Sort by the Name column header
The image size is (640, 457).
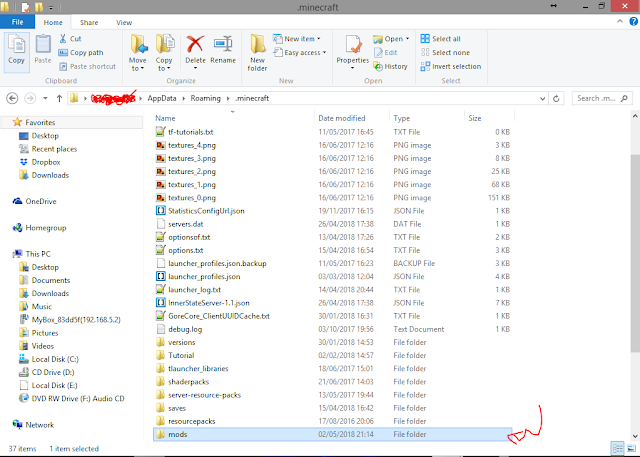coord(165,118)
